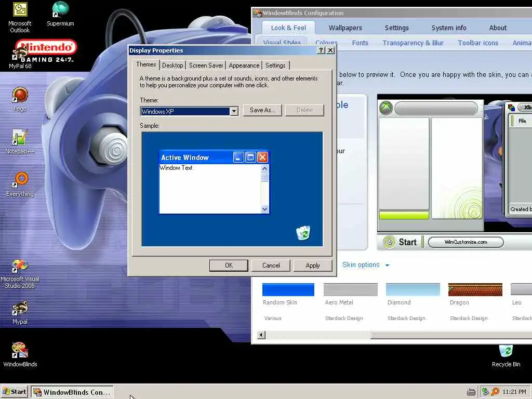Click the sample window scroll down arrow
This screenshot has width=532, height=399.
[x=264, y=209]
